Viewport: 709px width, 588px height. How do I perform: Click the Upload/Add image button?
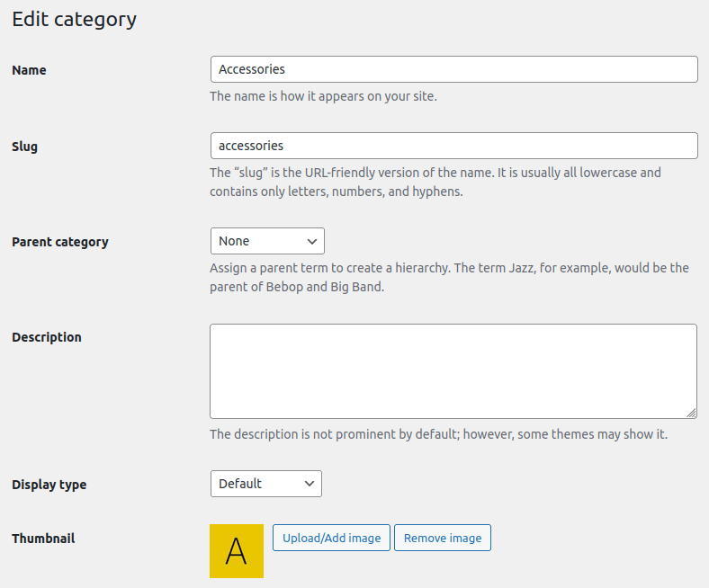point(331,538)
